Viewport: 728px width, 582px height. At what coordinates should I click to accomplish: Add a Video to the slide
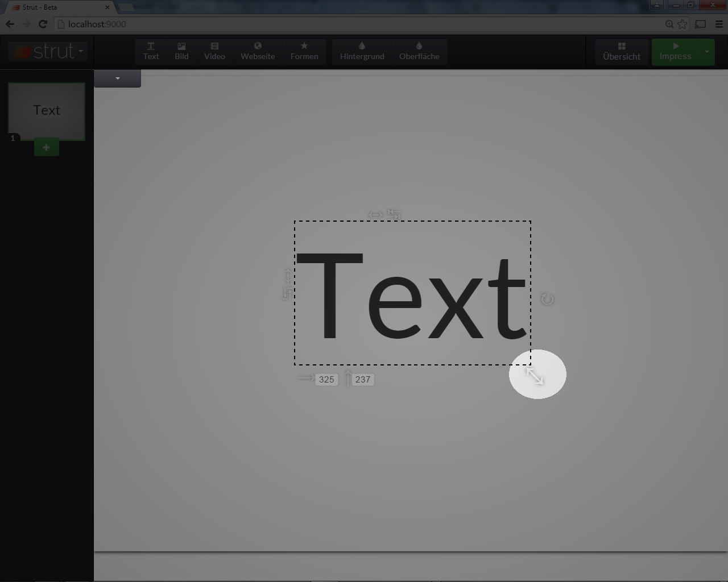214,51
